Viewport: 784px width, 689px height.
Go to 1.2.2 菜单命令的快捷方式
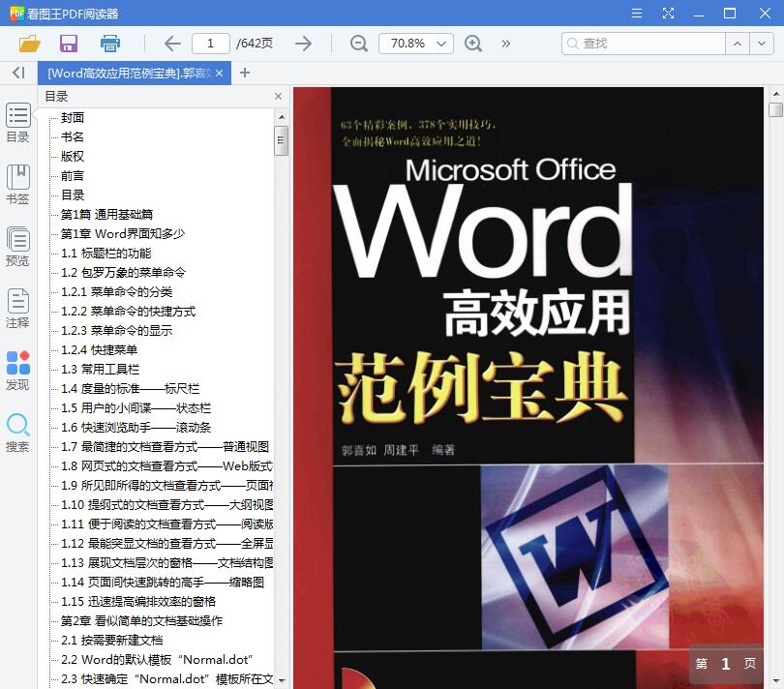coord(128,312)
